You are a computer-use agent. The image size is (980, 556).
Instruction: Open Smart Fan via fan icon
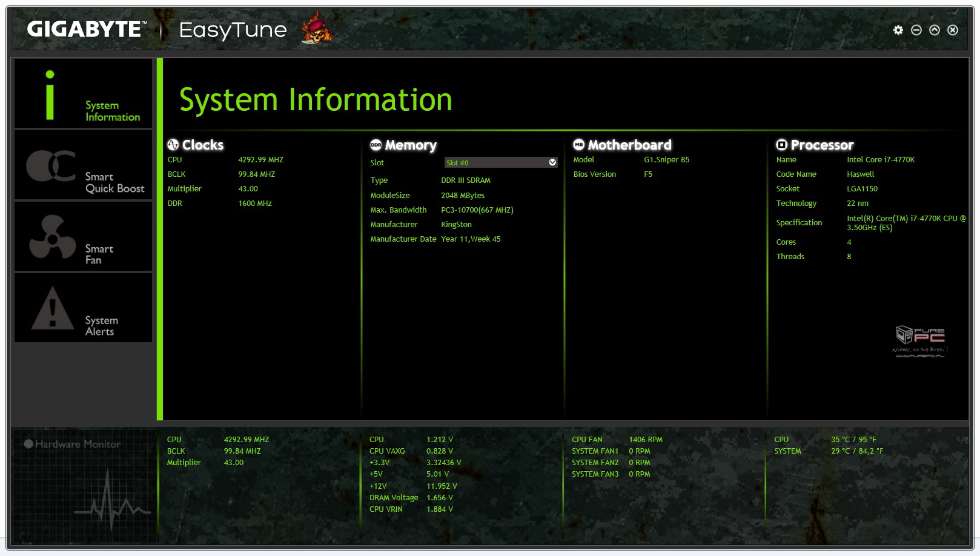pyautogui.click(x=52, y=237)
